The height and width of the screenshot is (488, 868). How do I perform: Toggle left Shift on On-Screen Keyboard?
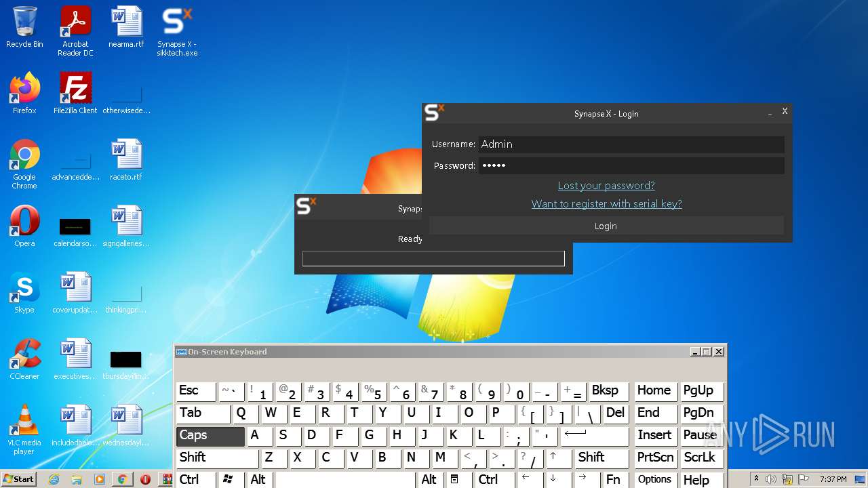pyautogui.click(x=218, y=458)
